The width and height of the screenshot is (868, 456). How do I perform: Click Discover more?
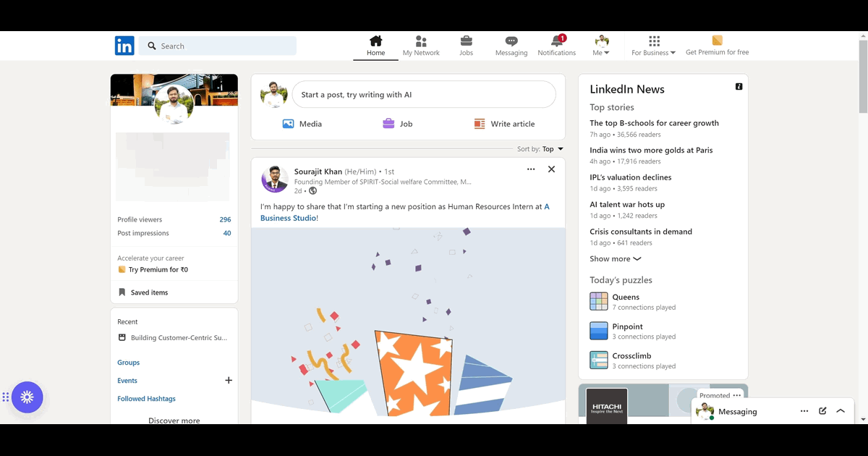174,420
